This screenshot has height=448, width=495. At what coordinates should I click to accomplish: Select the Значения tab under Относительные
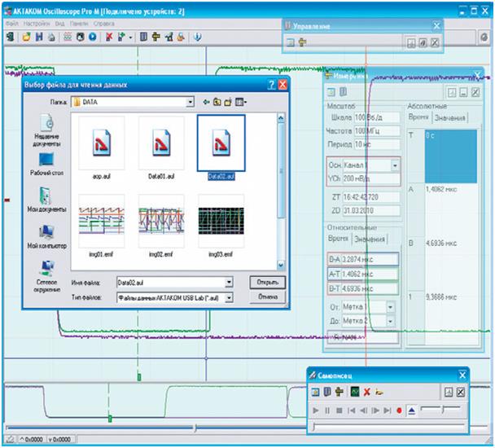tap(370, 239)
